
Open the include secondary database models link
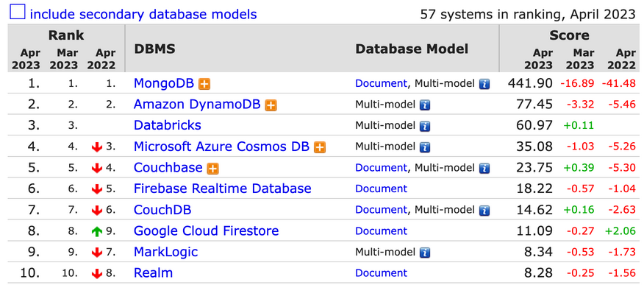pyautogui.click(x=143, y=14)
